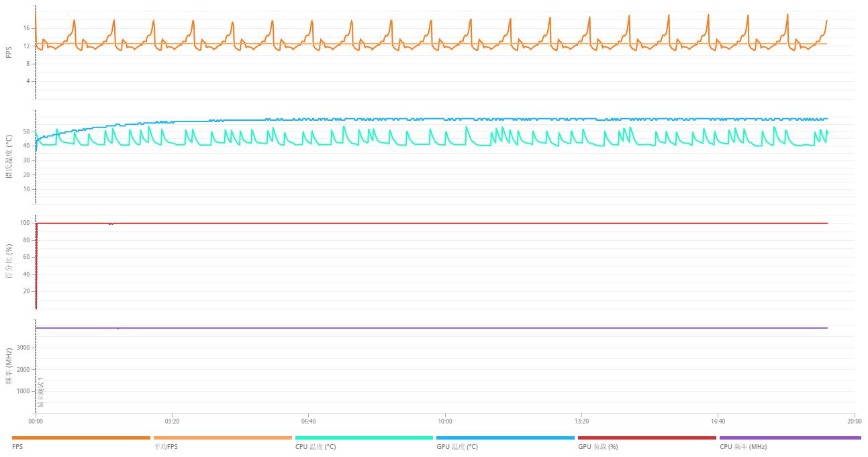Click the 06:40 time axis label
This screenshot has height=457, width=868.
(x=309, y=421)
